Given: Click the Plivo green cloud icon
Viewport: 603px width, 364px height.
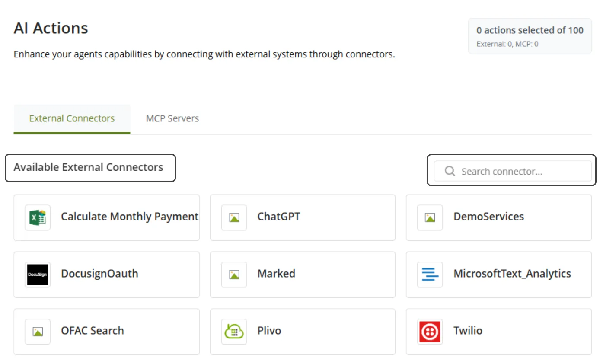Looking at the screenshot, I should [x=234, y=332].
